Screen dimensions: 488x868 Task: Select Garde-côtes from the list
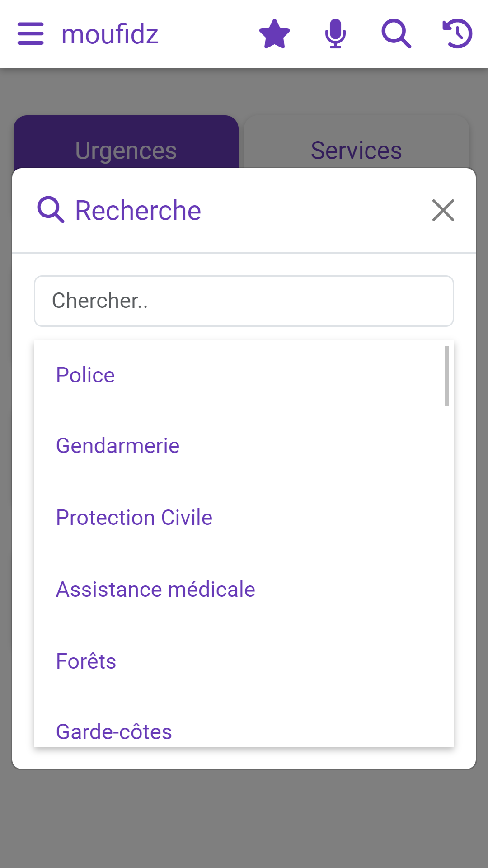(x=114, y=731)
